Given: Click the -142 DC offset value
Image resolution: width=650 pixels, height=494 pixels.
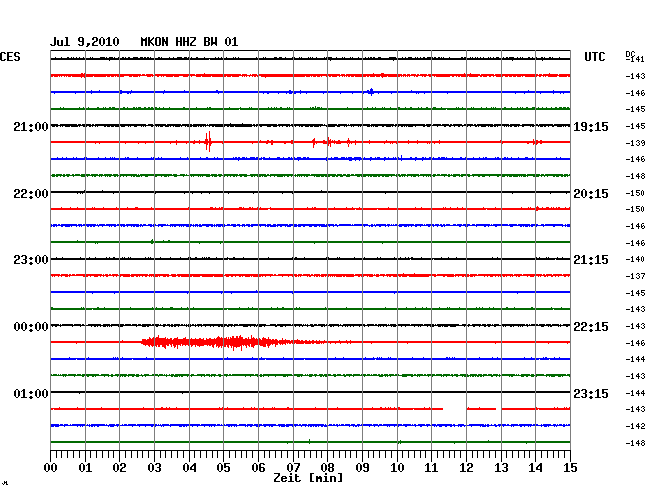Looking at the screenshot, I should (635, 426).
